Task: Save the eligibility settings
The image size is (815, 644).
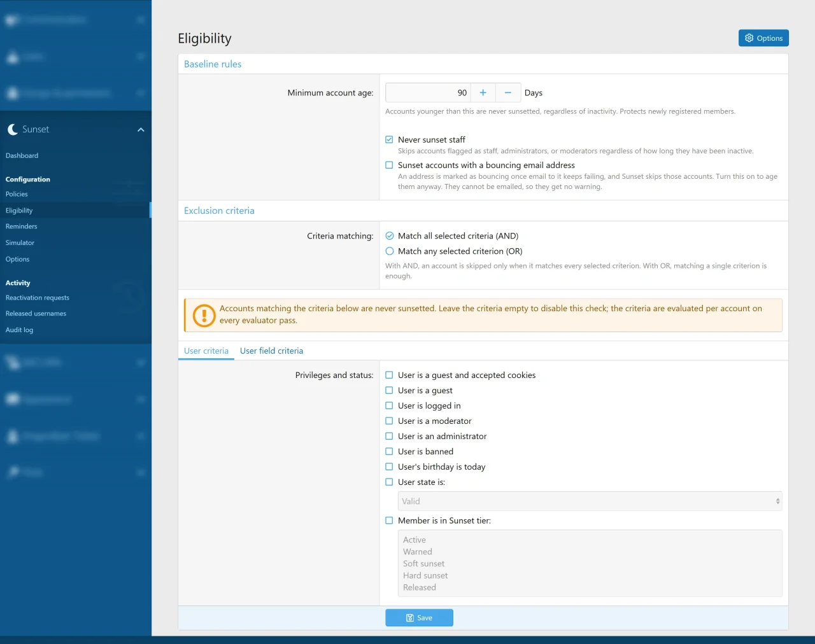Action: pyautogui.click(x=419, y=618)
